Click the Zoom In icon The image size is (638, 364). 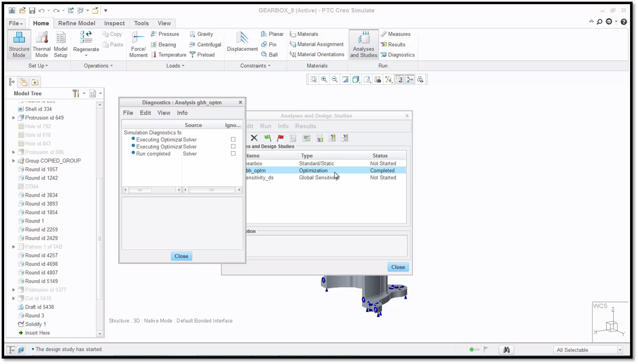pos(324,80)
